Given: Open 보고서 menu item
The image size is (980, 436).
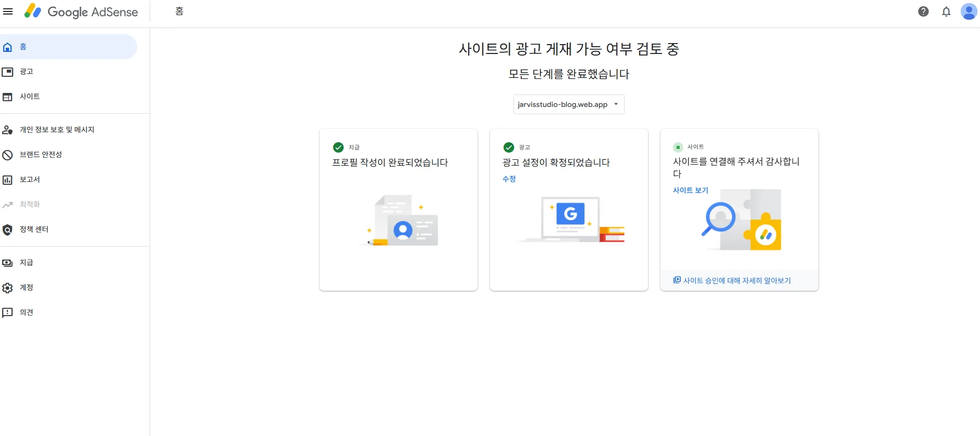Looking at the screenshot, I should [x=69, y=180].
